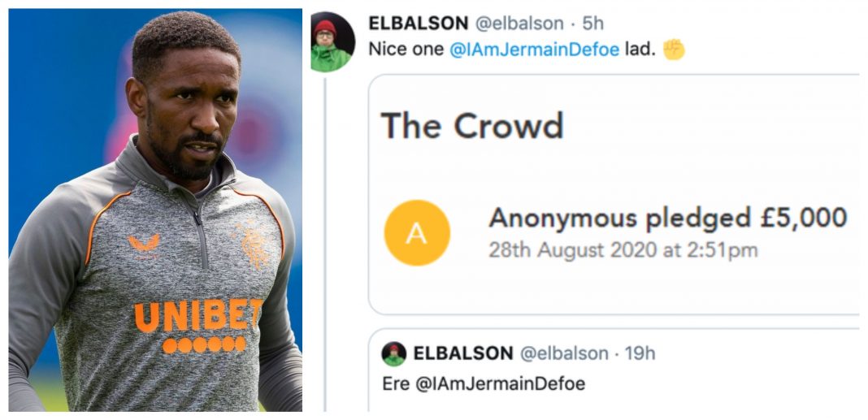Open the 5h timestamp of the tweet
This screenshot has height=420, width=868.
coord(592,24)
